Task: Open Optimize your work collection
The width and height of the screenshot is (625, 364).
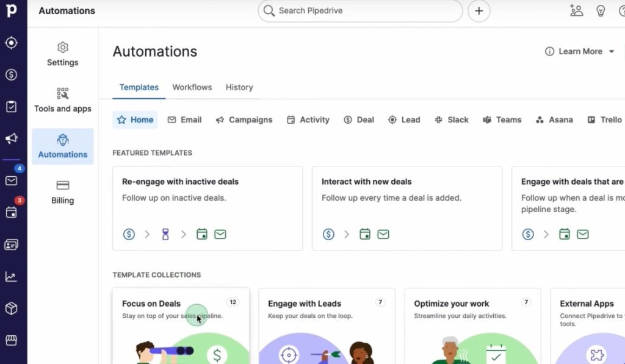Action: (x=473, y=326)
